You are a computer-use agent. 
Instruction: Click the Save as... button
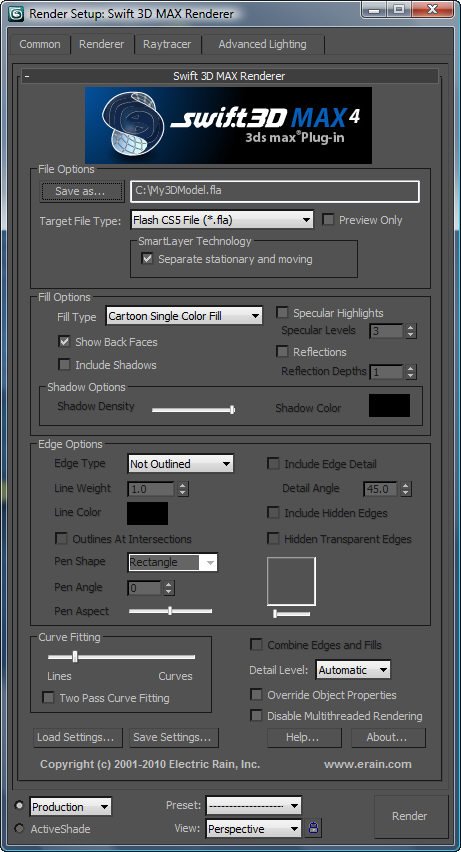82,191
